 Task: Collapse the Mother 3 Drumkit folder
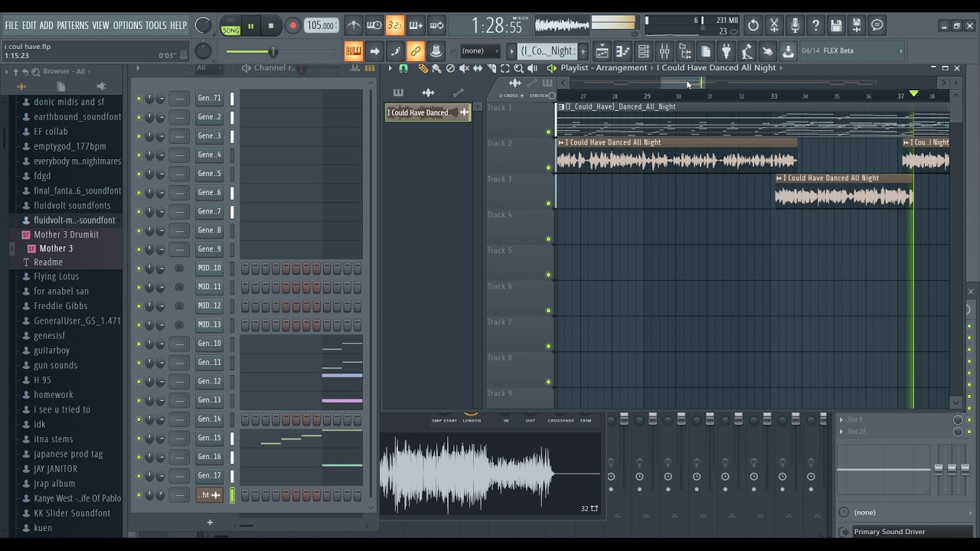(x=66, y=235)
